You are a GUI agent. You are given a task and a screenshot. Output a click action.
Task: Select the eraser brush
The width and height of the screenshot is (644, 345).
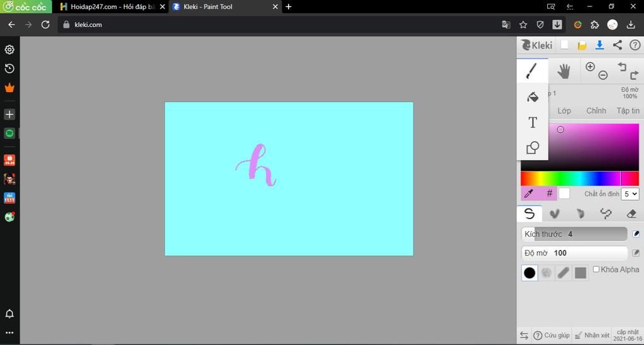631,213
